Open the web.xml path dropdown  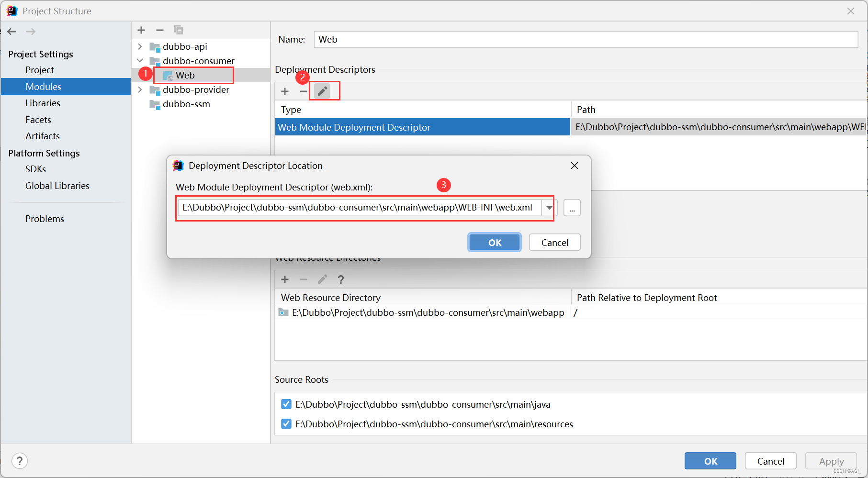pyautogui.click(x=549, y=207)
